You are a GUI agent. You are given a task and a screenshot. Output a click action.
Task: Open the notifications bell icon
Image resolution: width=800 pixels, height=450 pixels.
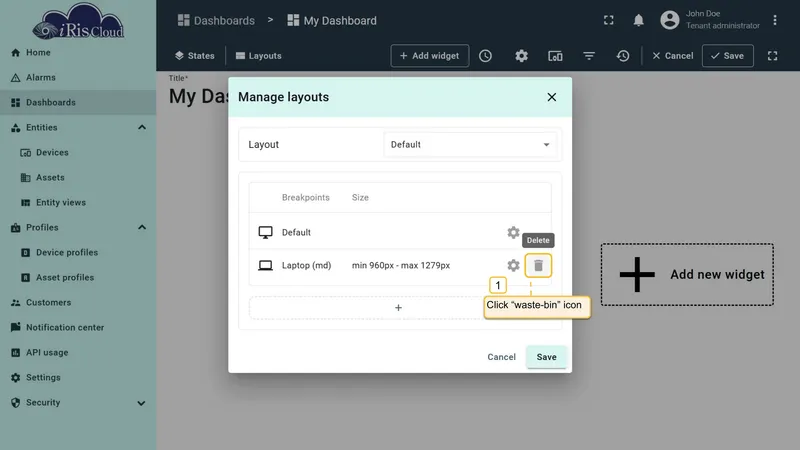coord(638,20)
